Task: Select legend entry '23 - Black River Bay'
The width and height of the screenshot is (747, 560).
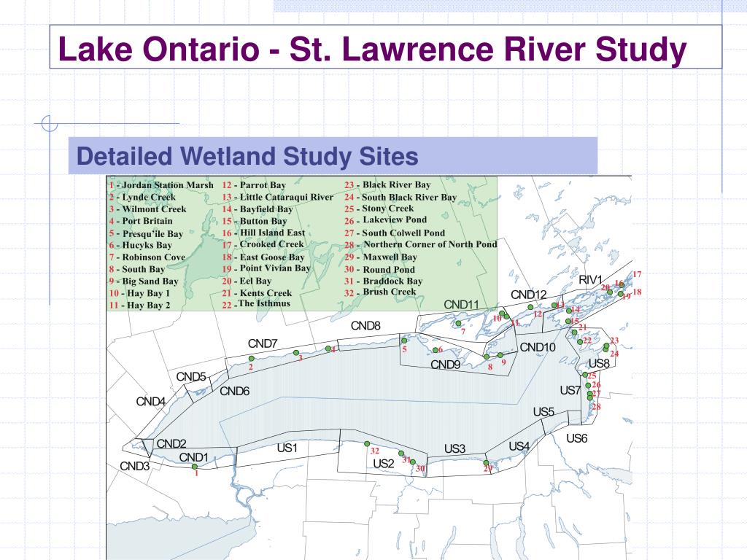Action: click(x=387, y=184)
